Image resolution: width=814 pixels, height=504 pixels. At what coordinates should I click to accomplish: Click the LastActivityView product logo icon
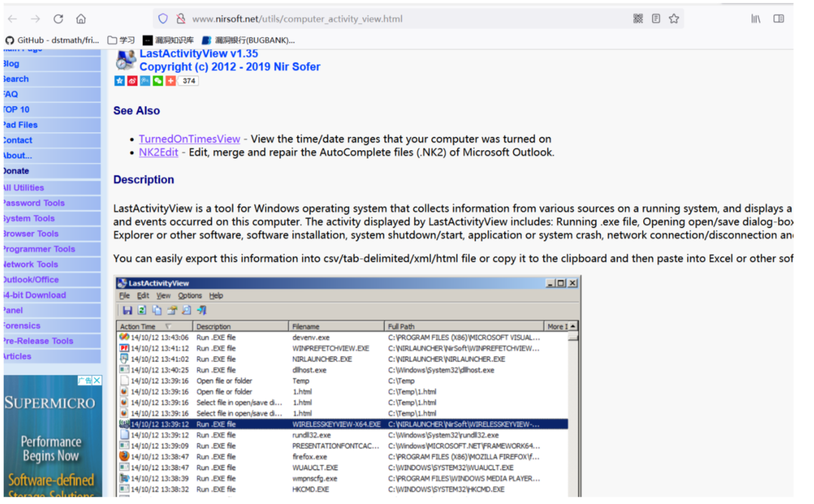click(x=125, y=60)
